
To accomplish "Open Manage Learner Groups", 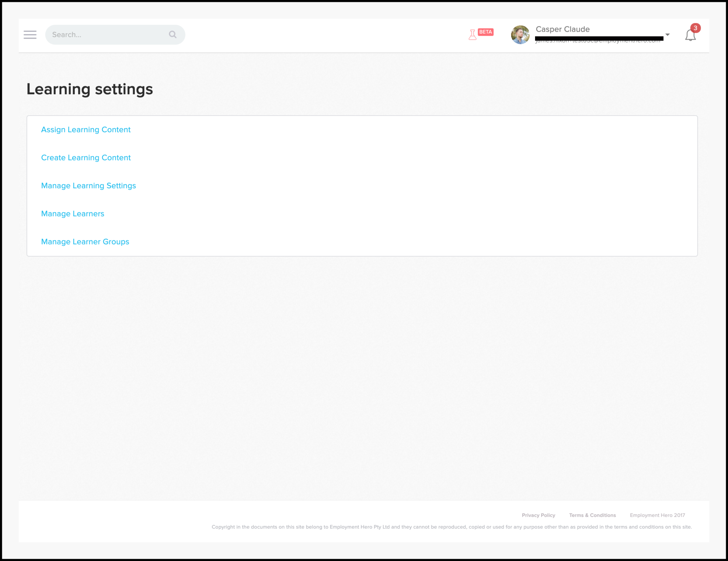I will (x=85, y=242).
